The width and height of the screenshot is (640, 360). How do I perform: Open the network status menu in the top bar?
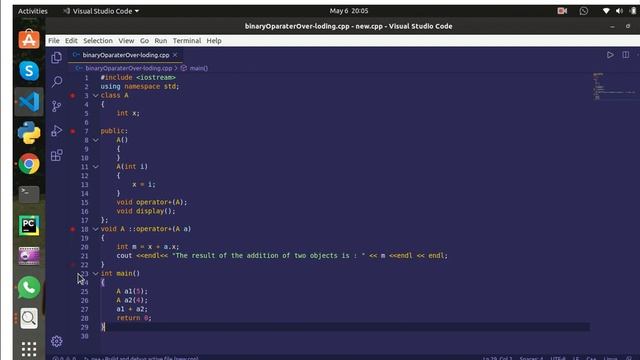click(x=606, y=11)
